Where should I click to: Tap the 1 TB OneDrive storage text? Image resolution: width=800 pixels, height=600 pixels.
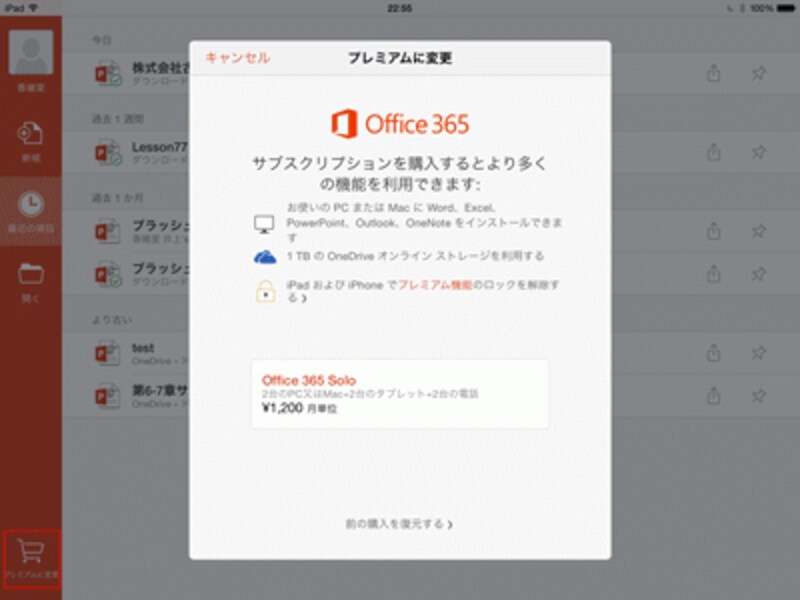415,256
